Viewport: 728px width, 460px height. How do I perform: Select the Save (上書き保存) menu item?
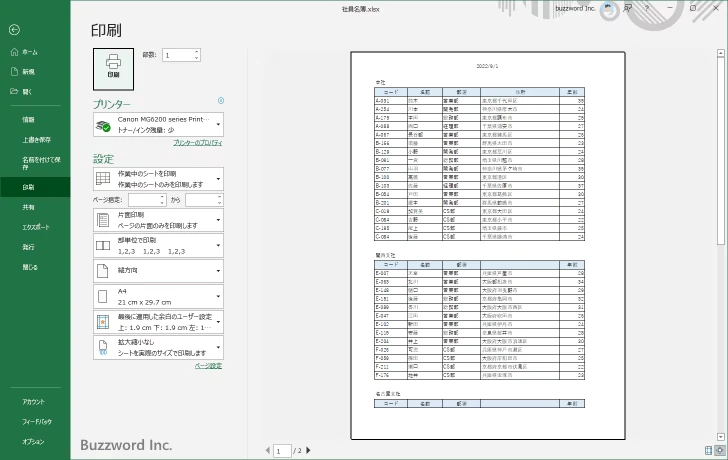tap(35, 140)
